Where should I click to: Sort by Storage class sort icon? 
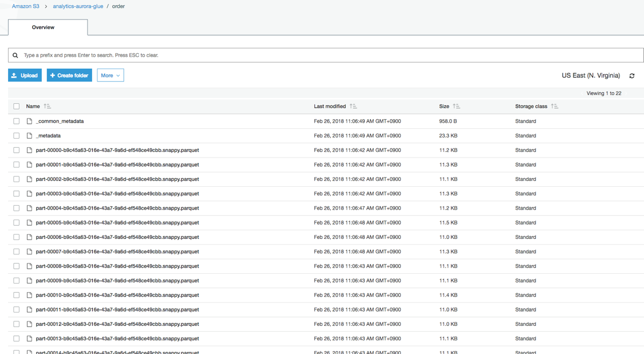555,106
